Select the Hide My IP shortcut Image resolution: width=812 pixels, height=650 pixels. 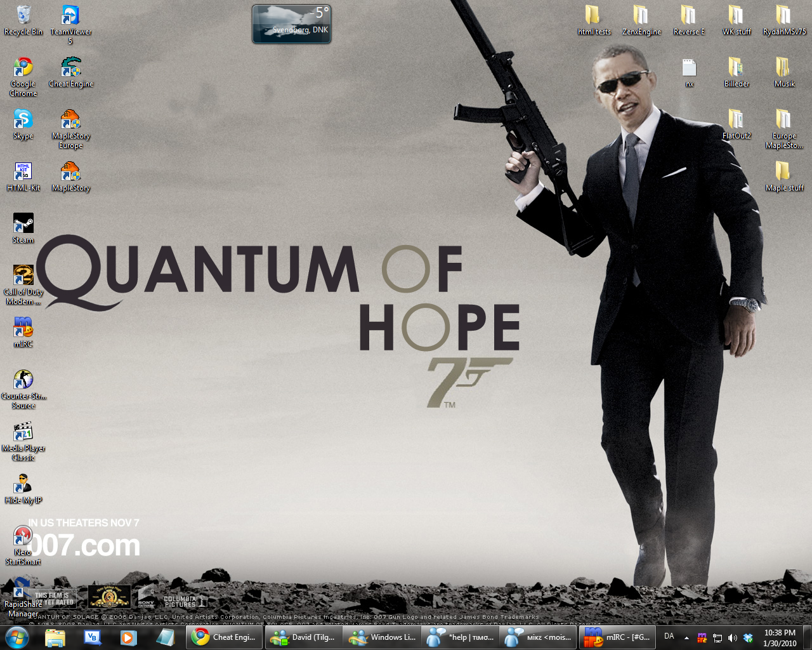pos(23,489)
